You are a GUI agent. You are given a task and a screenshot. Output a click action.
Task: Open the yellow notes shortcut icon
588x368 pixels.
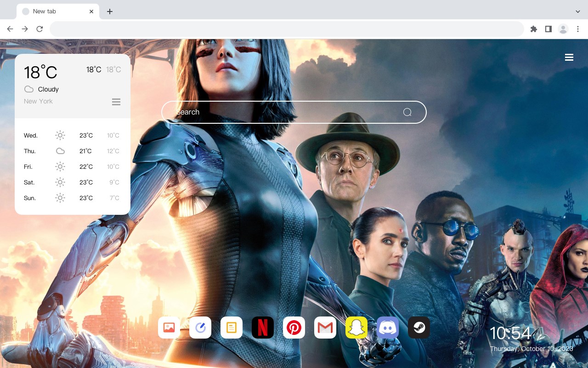[232, 328]
